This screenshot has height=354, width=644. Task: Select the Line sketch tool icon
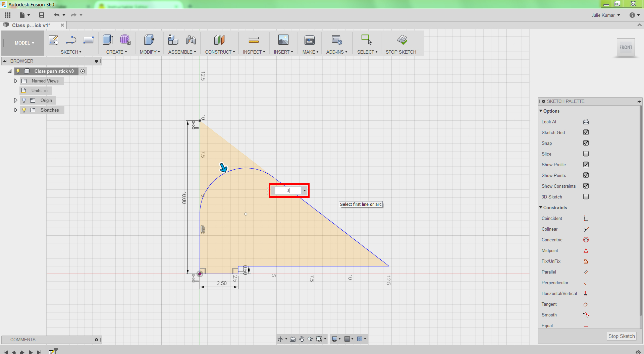71,40
